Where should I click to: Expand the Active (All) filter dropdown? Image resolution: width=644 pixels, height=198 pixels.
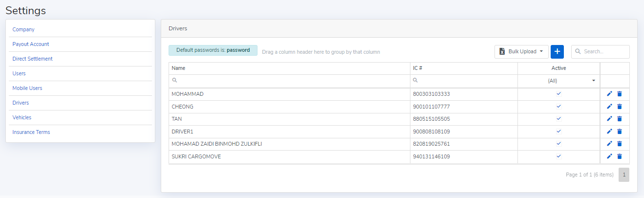(593, 81)
